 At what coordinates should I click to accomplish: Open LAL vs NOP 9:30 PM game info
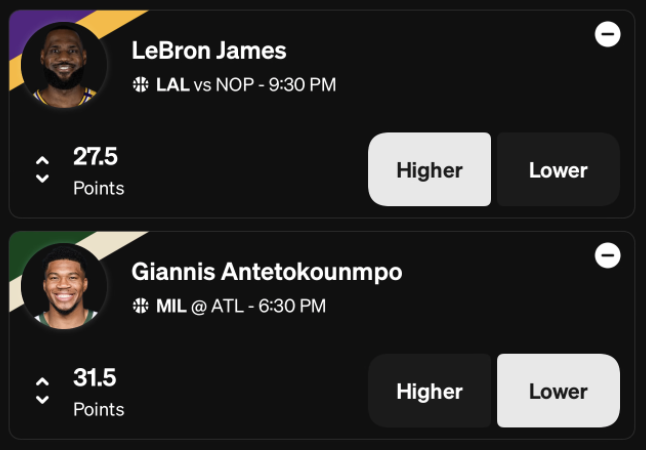[246, 85]
